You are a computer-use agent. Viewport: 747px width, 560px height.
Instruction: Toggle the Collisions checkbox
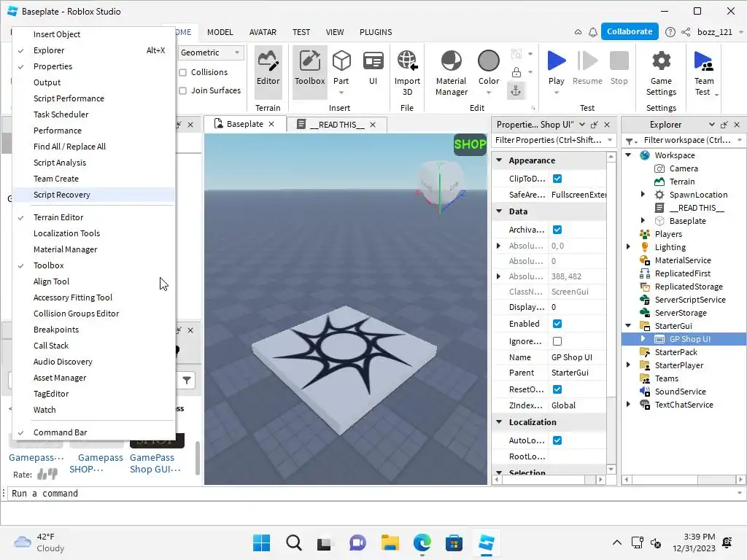click(x=183, y=72)
